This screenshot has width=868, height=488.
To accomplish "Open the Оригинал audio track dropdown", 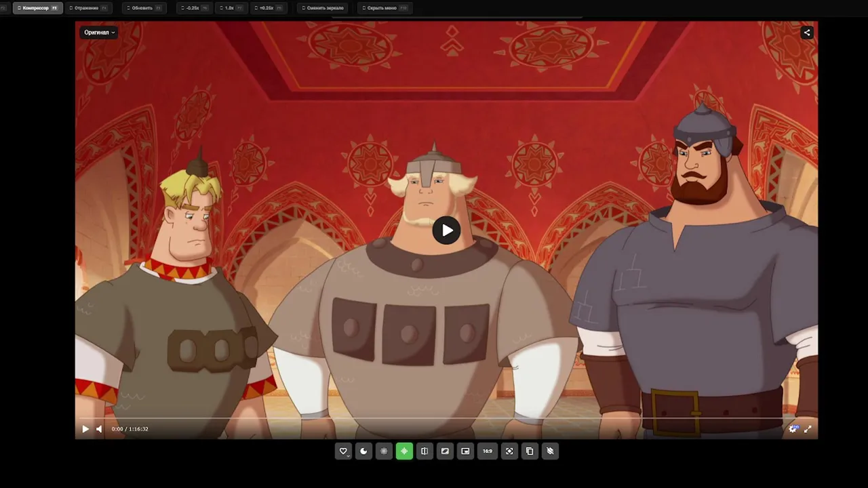I will click(100, 33).
